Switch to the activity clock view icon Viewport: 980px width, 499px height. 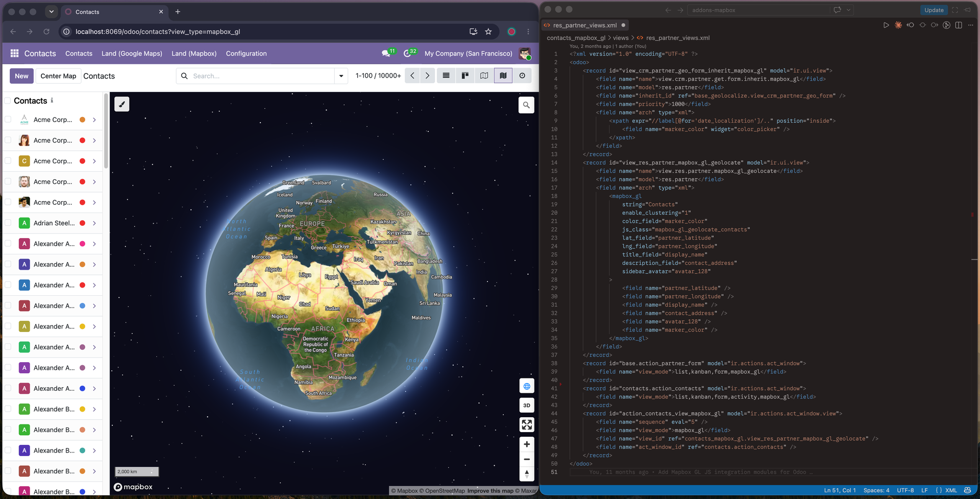522,76
